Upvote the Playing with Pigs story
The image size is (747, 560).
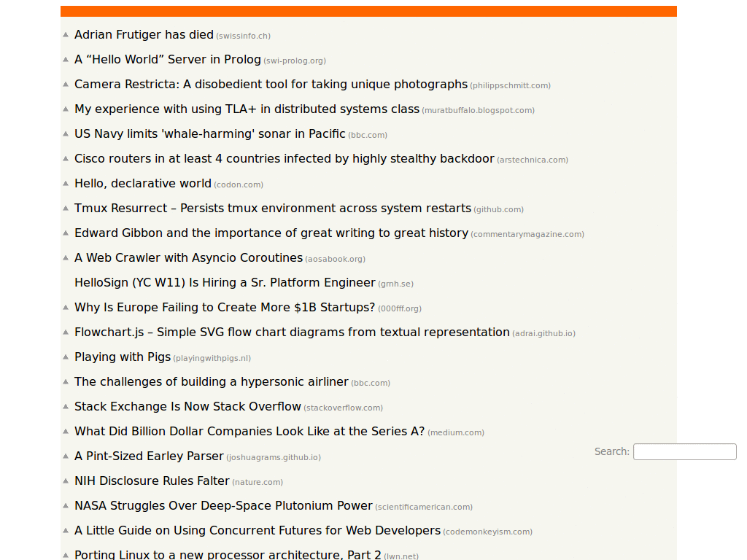click(66, 357)
